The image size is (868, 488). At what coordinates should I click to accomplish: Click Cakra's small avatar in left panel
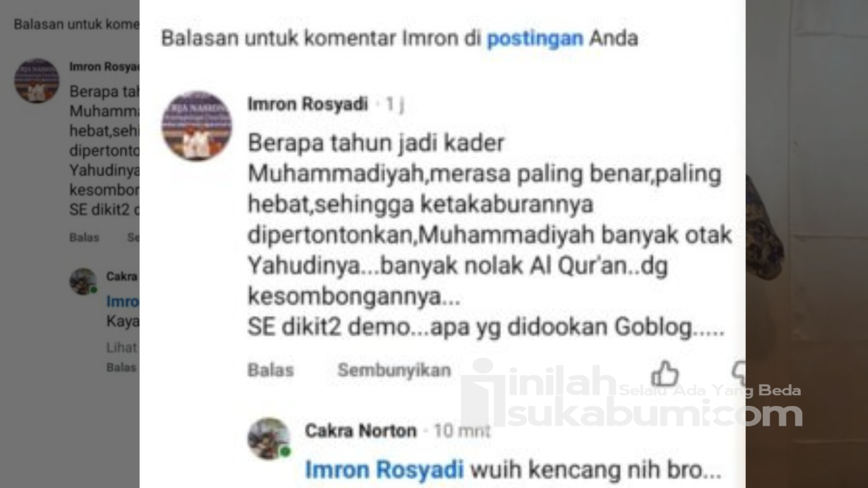coord(83,281)
